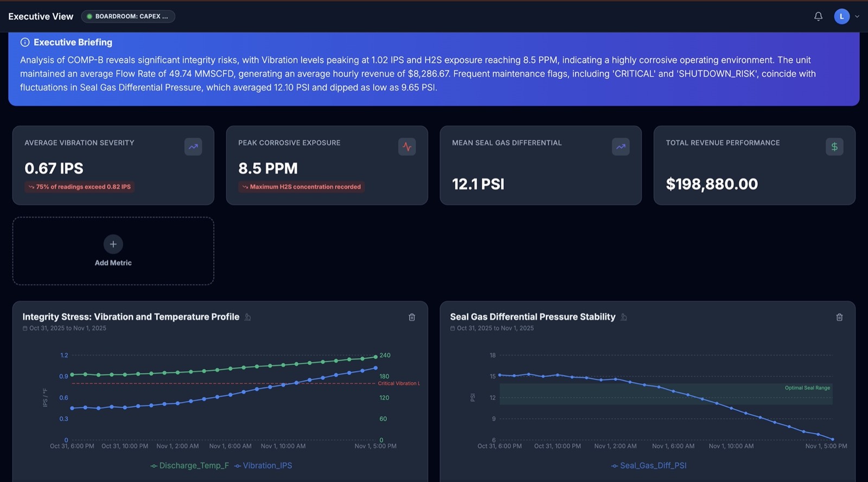868x482 pixels.
Task: Open the BOARDROOM: CAPEX selector pill
Action: 128,16
